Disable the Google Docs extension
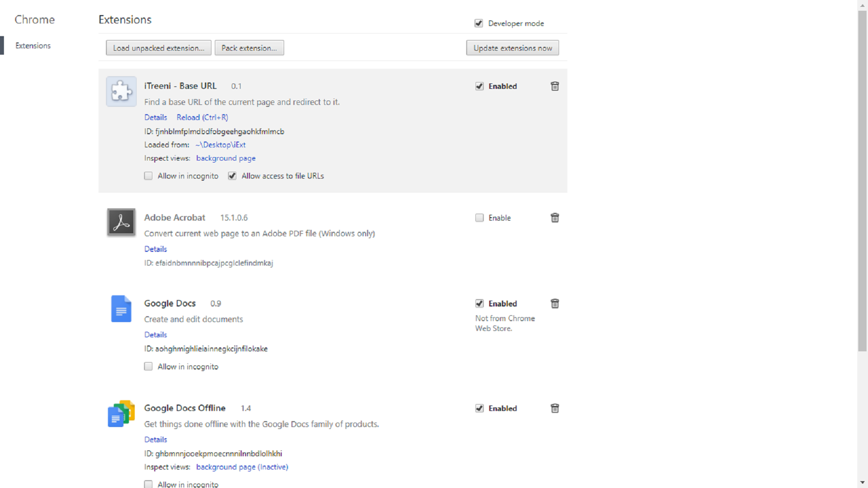The height and width of the screenshot is (488, 868). pyautogui.click(x=479, y=304)
